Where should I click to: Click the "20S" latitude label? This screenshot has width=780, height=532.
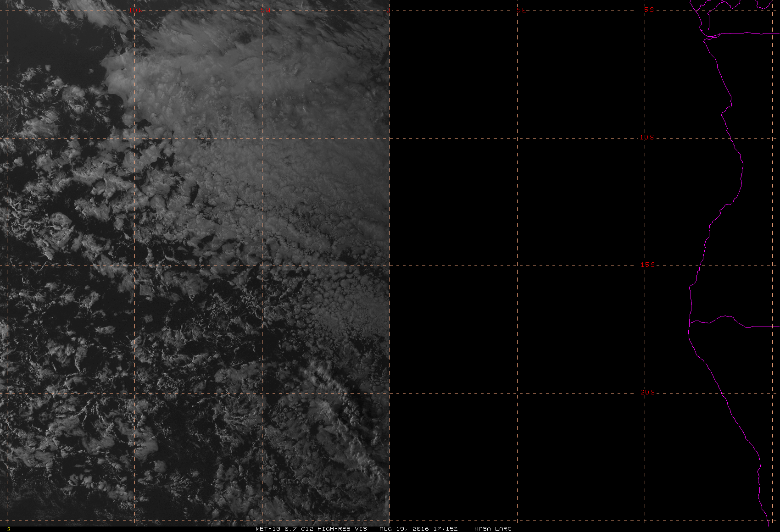[x=647, y=392]
